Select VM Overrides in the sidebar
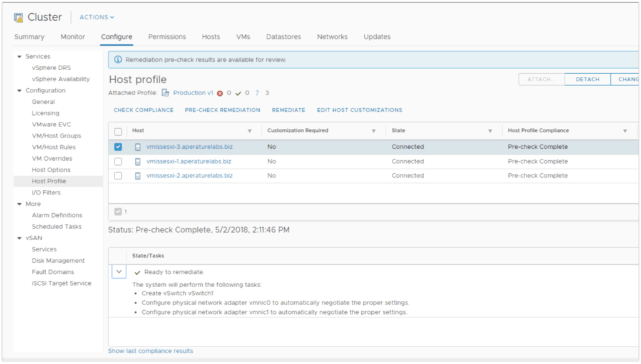The width and height of the screenshot is (641, 364). click(x=52, y=158)
